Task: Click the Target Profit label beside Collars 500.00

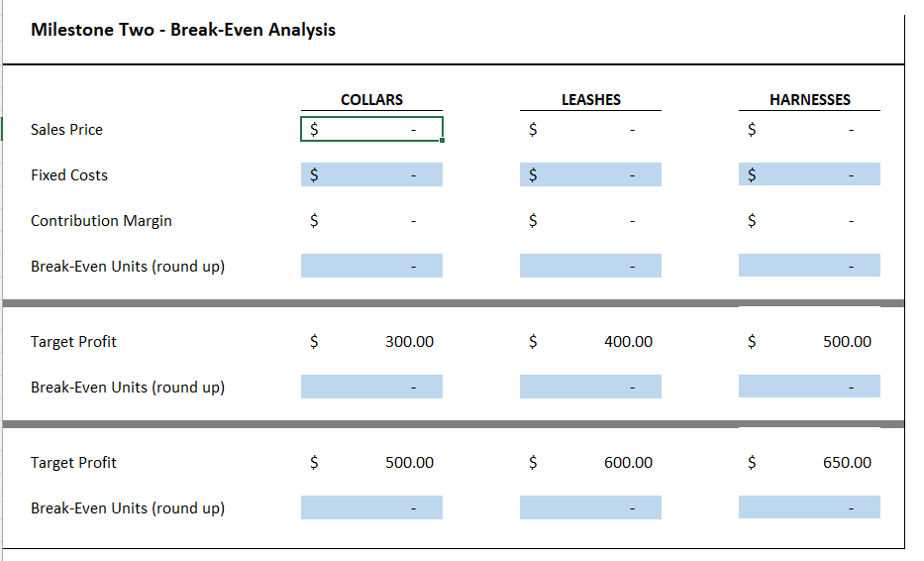Action: coord(73,463)
